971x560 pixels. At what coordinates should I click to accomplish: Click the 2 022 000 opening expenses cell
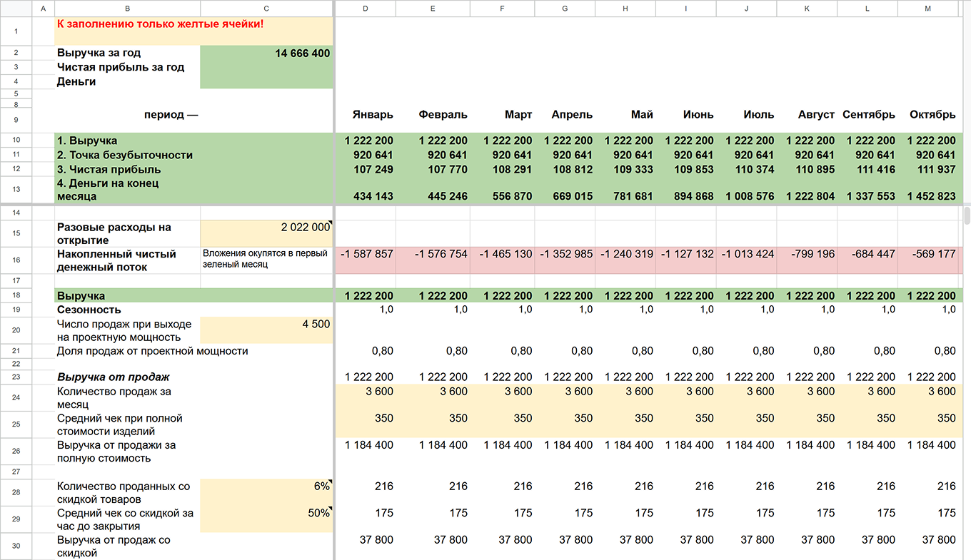coord(266,233)
